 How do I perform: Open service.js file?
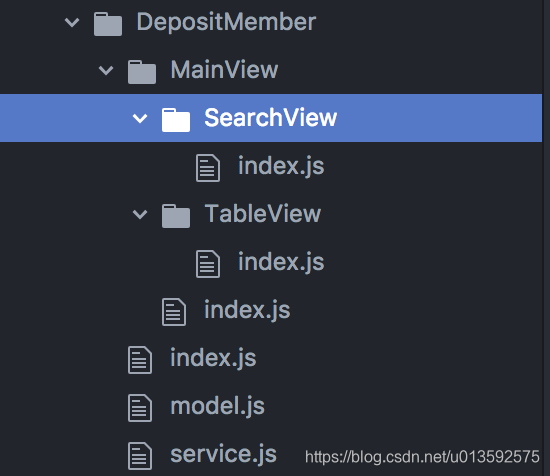(223, 454)
